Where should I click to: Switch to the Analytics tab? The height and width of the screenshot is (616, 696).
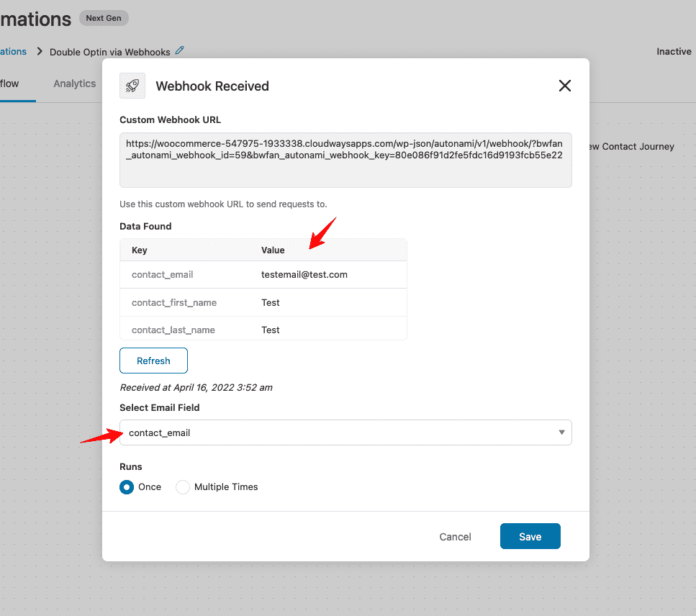[75, 83]
